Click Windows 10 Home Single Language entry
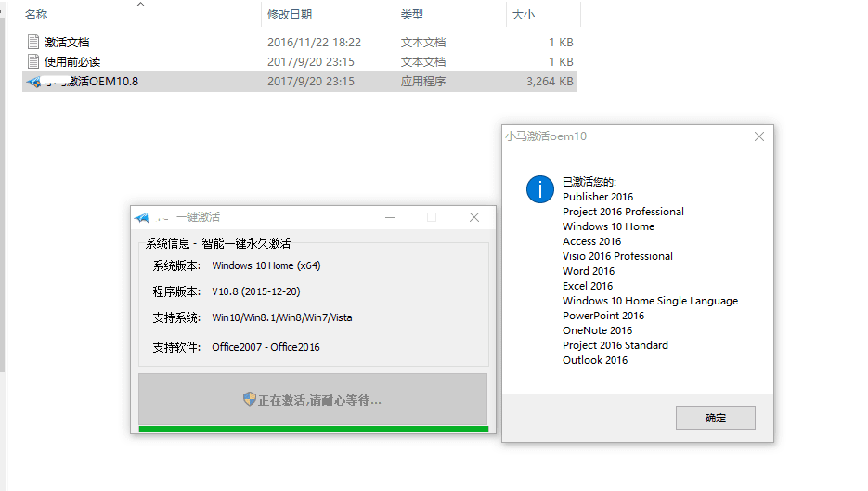This screenshot has width=868, height=491. [651, 301]
